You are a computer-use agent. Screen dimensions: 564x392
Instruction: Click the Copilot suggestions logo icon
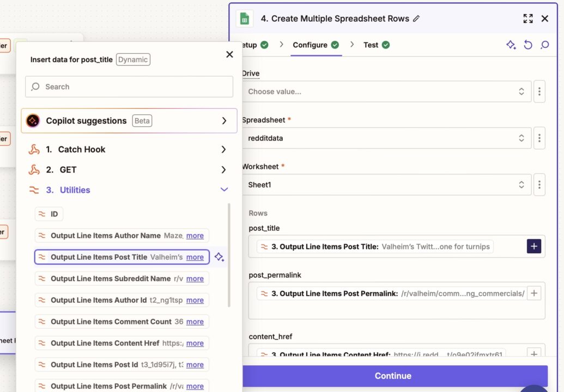pos(33,121)
